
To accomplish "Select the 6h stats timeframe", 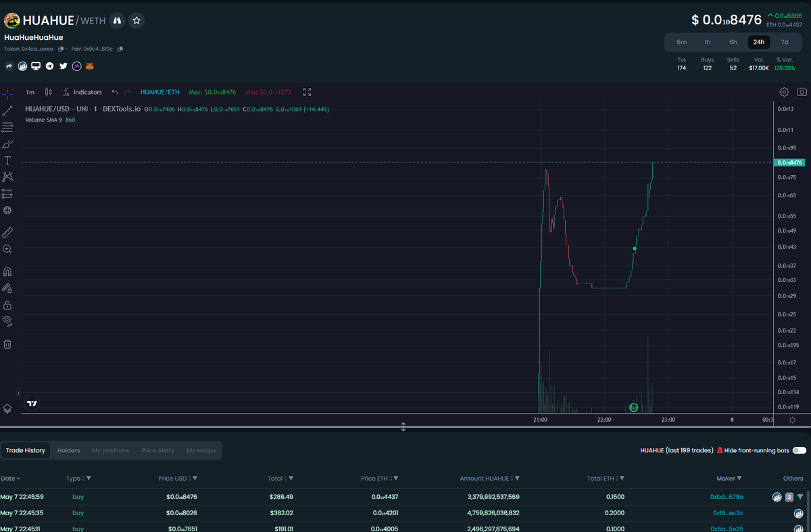I will tap(733, 42).
